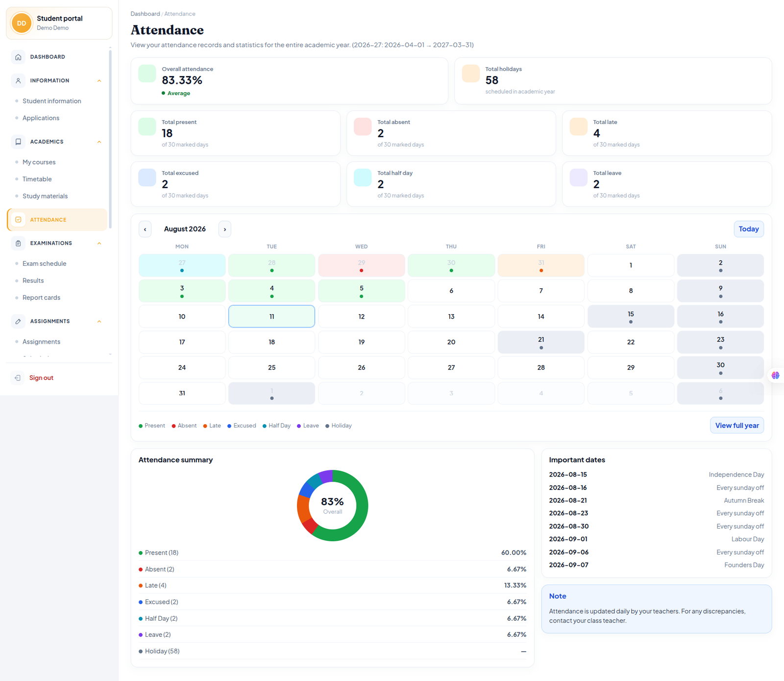784x681 pixels.
Task: Click the Assignments pencil icon
Action: pos(18,321)
